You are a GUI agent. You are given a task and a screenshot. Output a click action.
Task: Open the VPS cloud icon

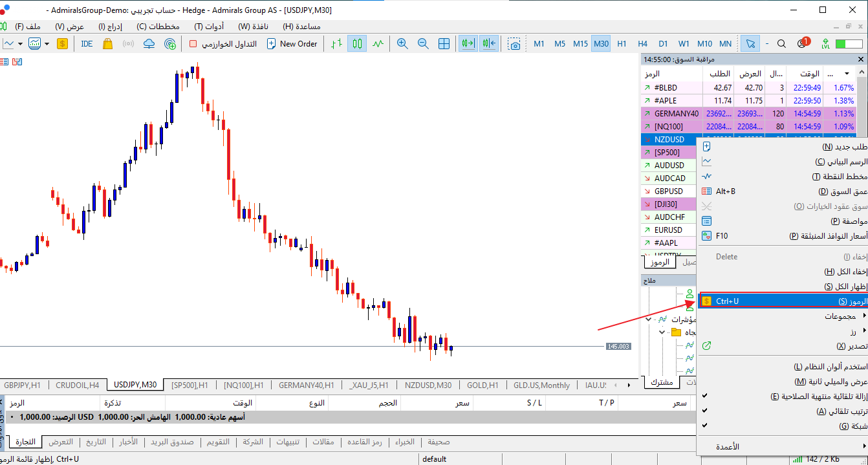[149, 44]
